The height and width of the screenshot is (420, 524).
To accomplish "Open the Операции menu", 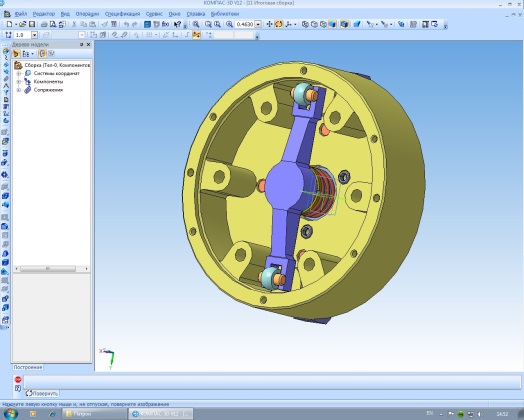I will coord(87,14).
